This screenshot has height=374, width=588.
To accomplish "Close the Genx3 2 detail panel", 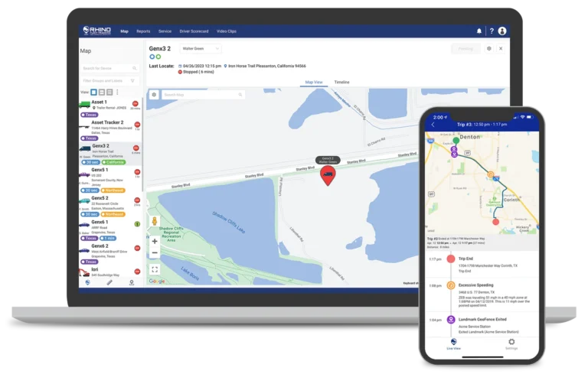I will click(501, 48).
